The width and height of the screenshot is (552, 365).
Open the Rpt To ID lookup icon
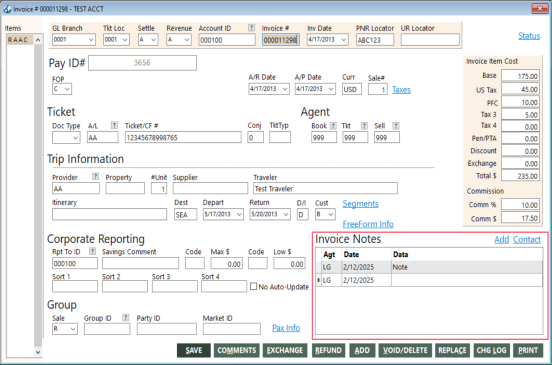[93, 251]
